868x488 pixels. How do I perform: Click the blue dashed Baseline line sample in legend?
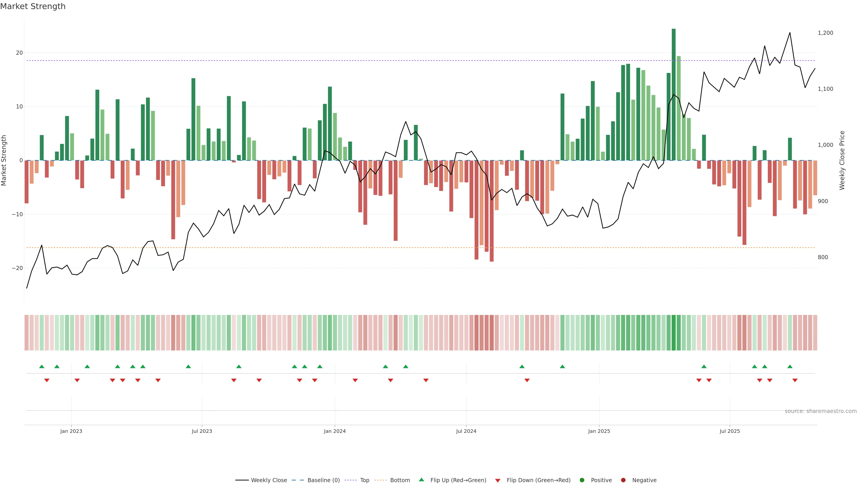(x=297, y=480)
